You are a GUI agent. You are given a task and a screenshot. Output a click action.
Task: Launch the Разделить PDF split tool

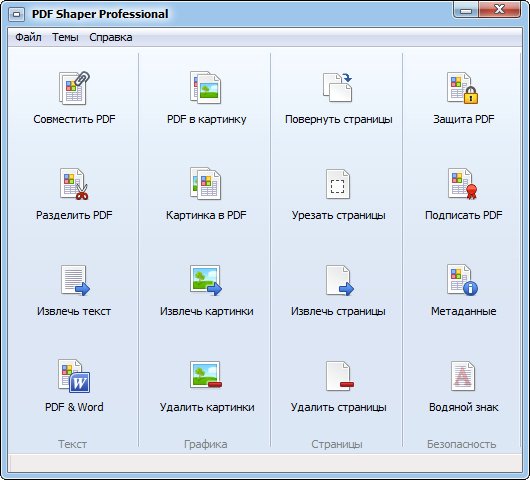point(74,194)
